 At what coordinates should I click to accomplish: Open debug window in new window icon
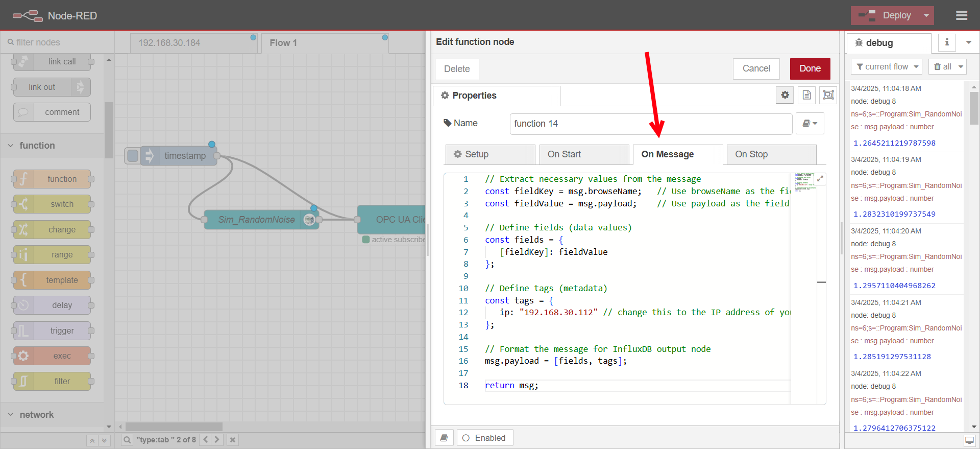(x=969, y=440)
